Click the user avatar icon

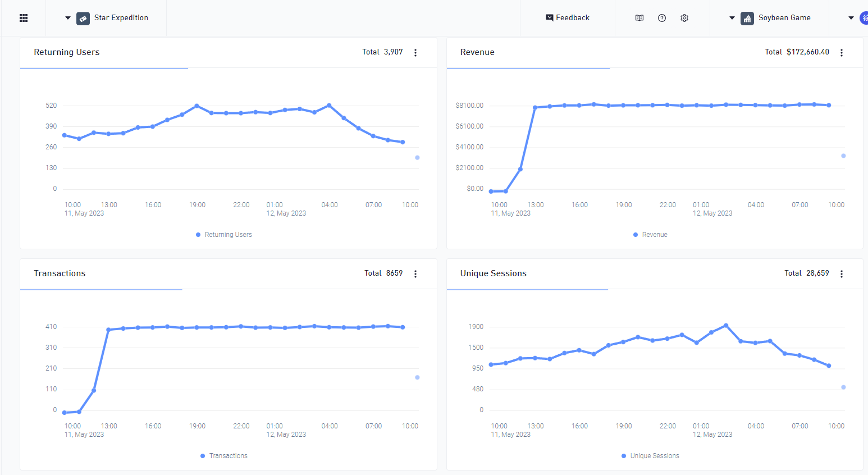[x=864, y=19]
